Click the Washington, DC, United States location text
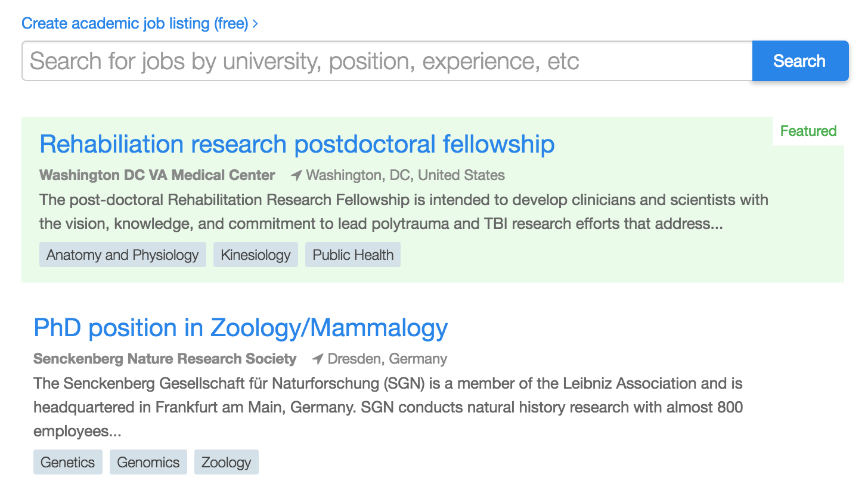 pyautogui.click(x=405, y=175)
